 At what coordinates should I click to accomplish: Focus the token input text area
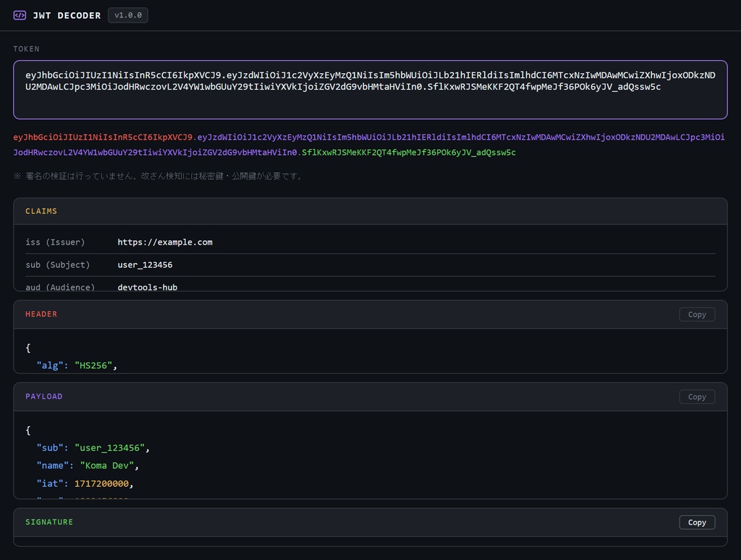[x=370, y=89]
